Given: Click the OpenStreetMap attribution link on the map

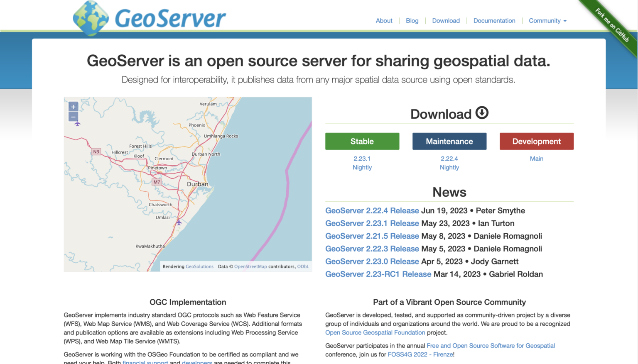Looking at the screenshot, I should 250,266.
